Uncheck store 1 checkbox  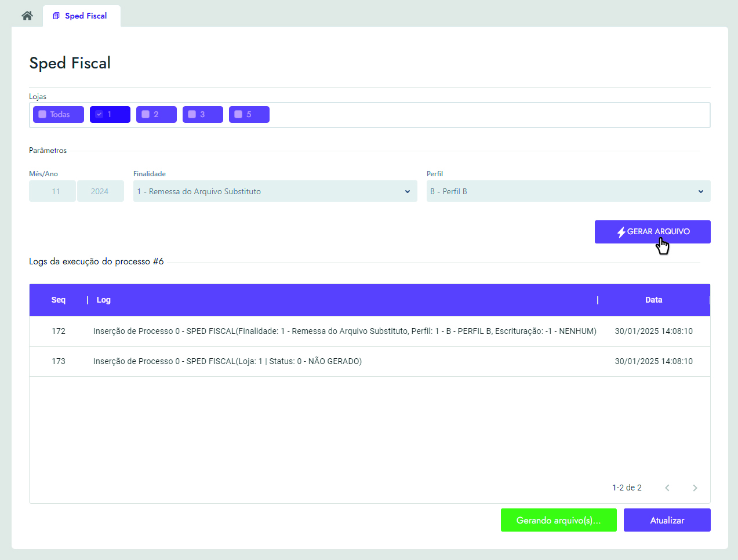click(99, 114)
